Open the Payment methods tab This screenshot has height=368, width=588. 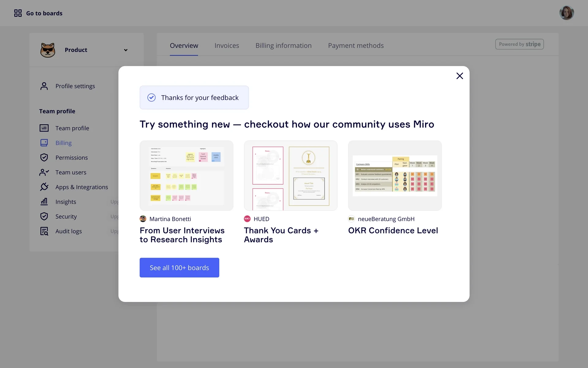click(x=356, y=45)
